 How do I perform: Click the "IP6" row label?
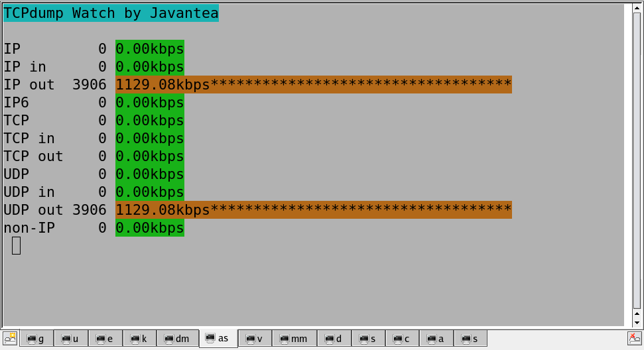pos(17,103)
